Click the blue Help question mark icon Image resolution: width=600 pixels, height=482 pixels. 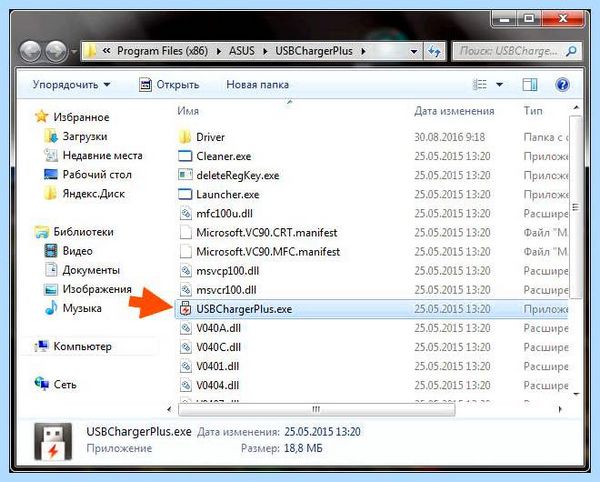(x=562, y=85)
